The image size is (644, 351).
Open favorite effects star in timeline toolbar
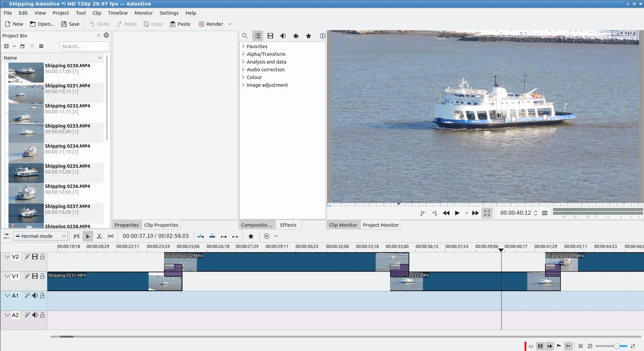pos(251,236)
